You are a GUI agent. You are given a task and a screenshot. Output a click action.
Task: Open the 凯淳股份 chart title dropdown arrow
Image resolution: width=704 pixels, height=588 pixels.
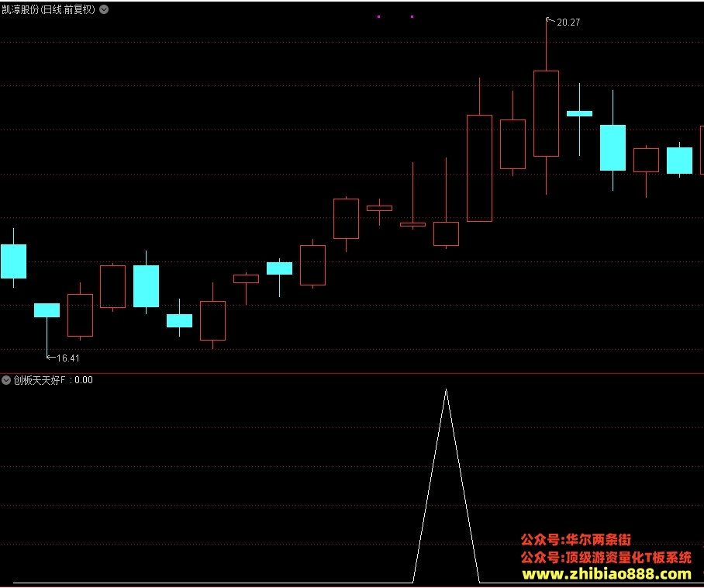point(104,9)
